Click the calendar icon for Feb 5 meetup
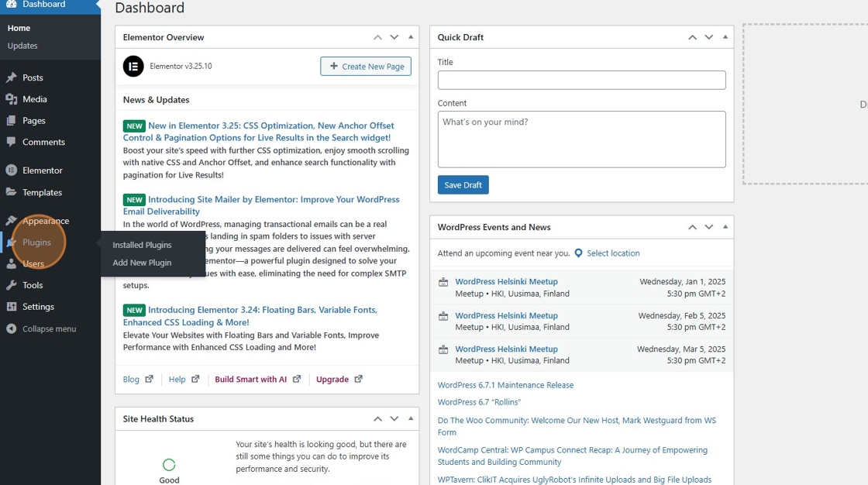868x485 pixels. tap(443, 316)
